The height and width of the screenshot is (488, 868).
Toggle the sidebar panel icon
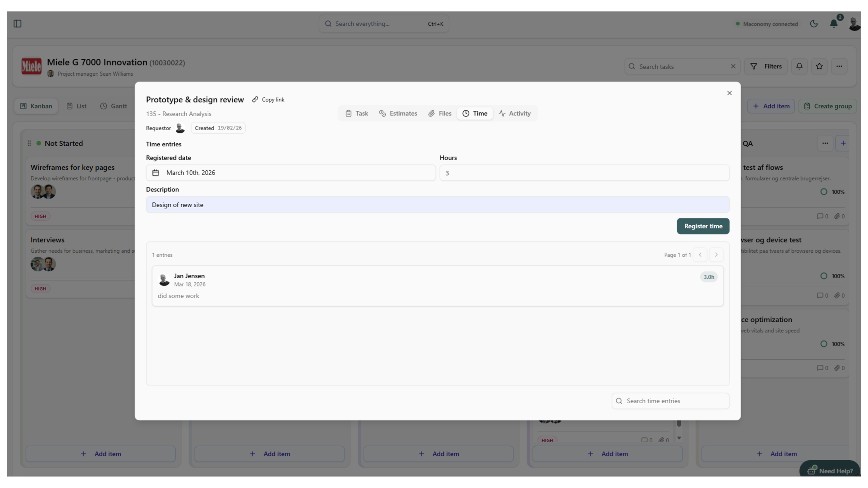click(17, 24)
